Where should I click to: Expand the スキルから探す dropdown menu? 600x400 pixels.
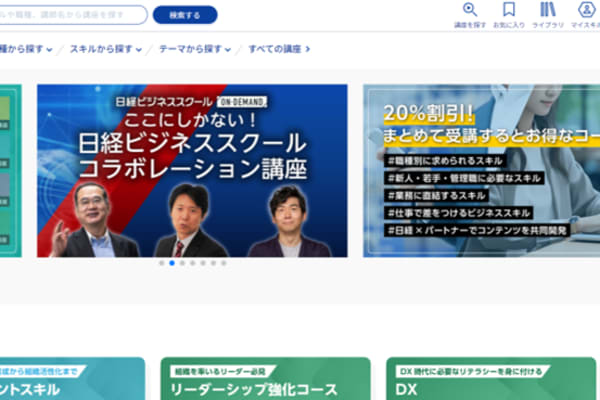click(x=104, y=48)
